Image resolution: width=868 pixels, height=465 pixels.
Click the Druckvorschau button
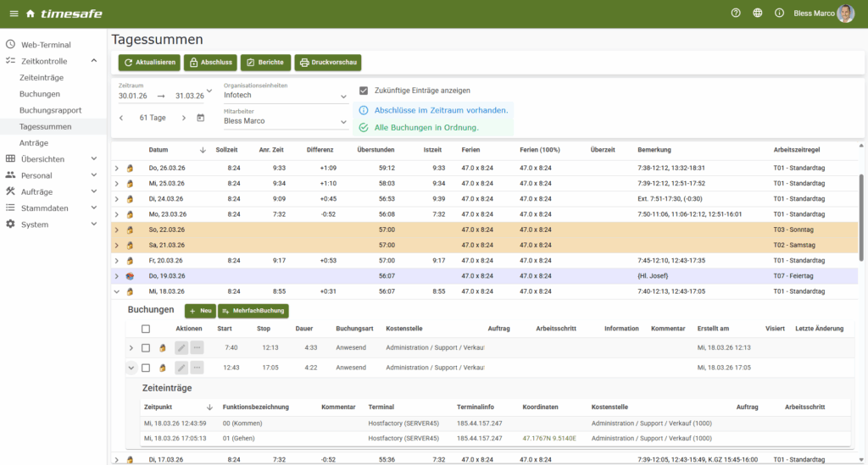pos(328,63)
